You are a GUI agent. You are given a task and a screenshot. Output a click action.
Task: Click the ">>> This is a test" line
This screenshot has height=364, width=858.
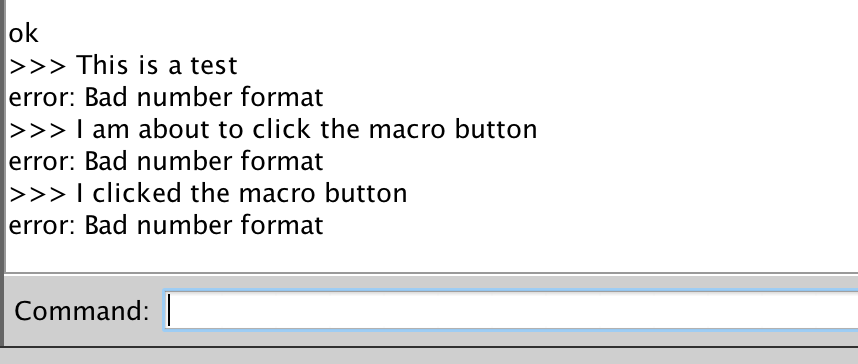point(123,65)
